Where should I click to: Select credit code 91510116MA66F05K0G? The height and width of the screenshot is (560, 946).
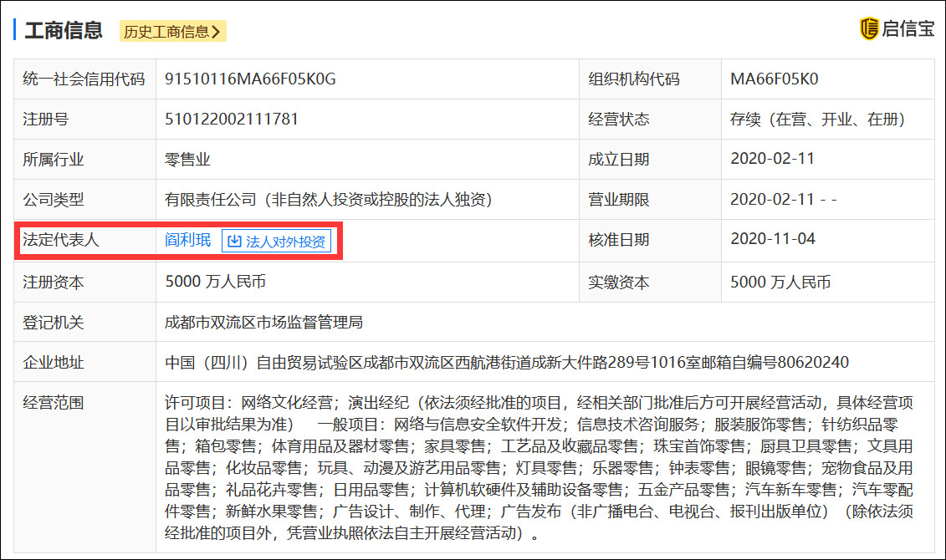[250, 79]
